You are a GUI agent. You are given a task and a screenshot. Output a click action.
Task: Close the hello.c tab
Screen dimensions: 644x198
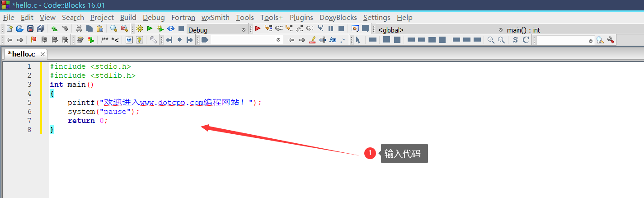click(x=42, y=54)
